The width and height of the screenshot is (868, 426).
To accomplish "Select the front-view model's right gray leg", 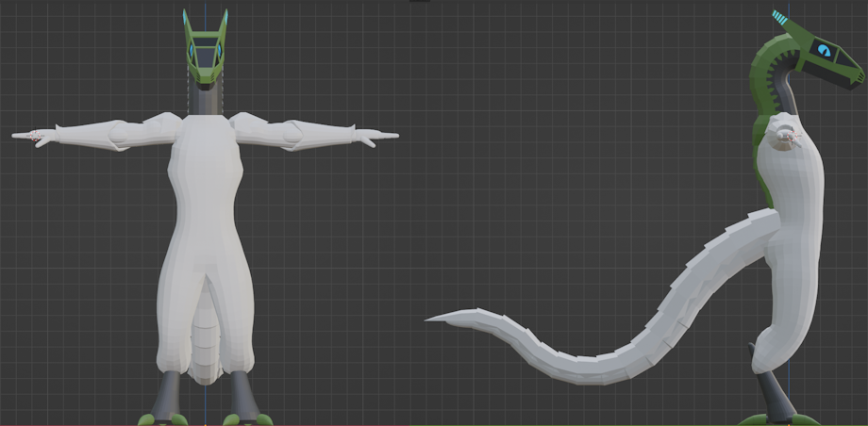I will (x=242, y=394).
